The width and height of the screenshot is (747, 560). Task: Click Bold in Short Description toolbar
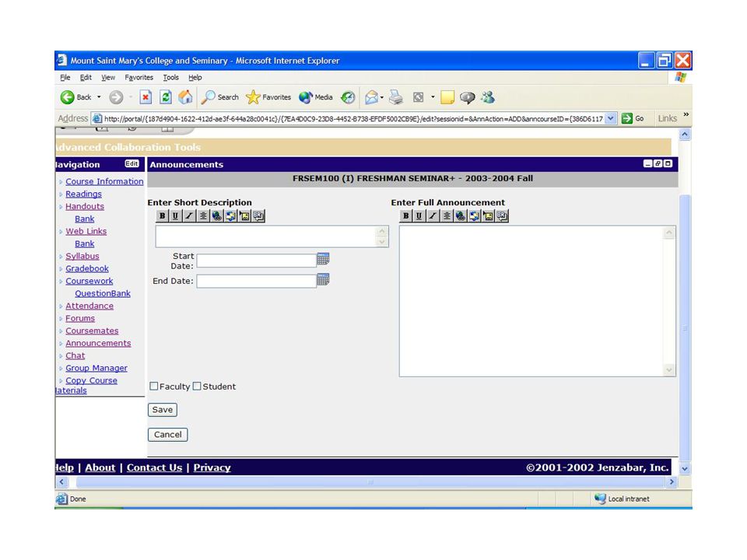[x=163, y=215]
